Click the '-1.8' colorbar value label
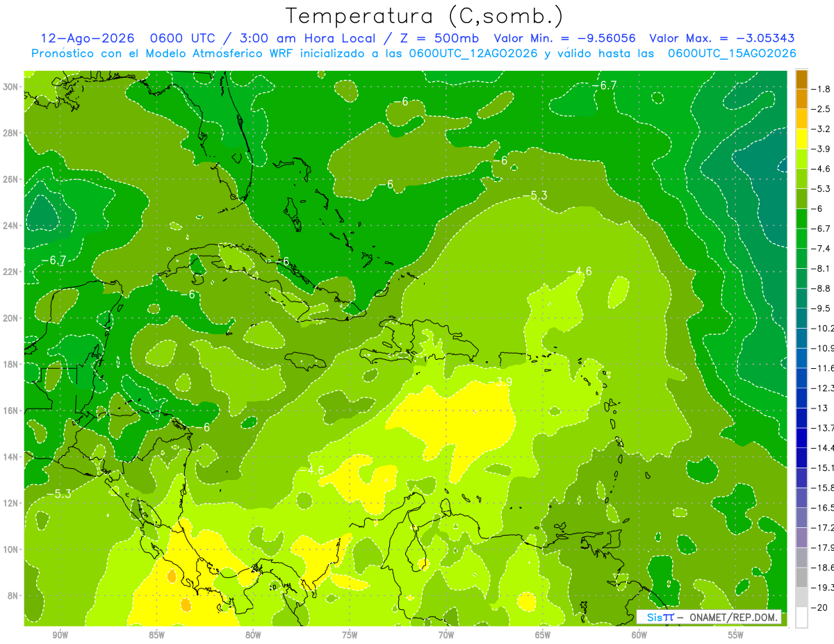The image size is (834, 644). (821, 89)
